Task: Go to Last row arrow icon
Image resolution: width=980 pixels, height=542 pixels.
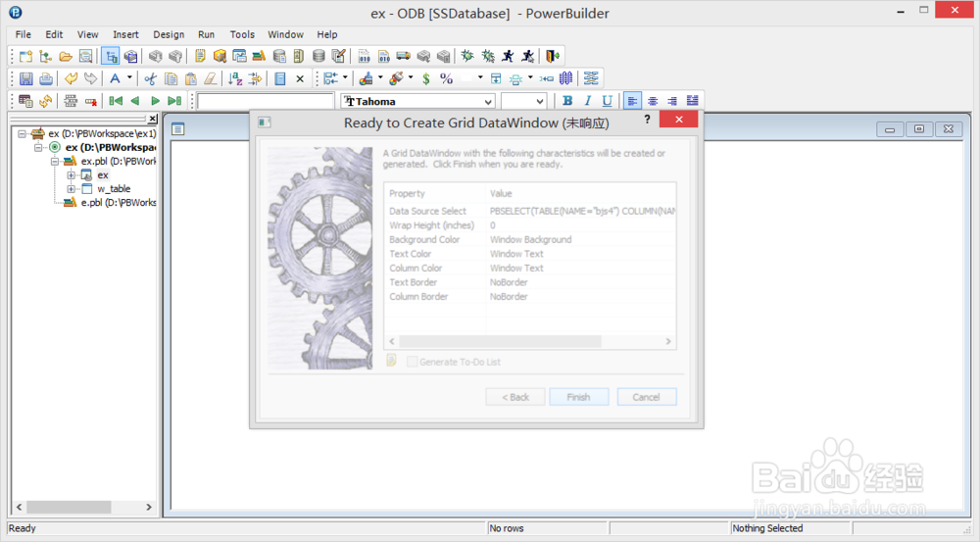Action: (175, 101)
